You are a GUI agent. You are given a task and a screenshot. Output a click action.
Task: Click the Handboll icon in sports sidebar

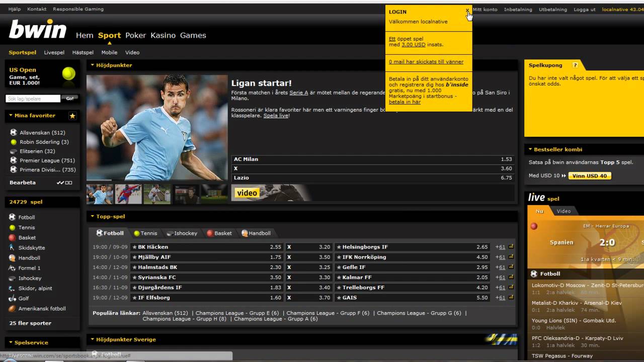[13, 257]
